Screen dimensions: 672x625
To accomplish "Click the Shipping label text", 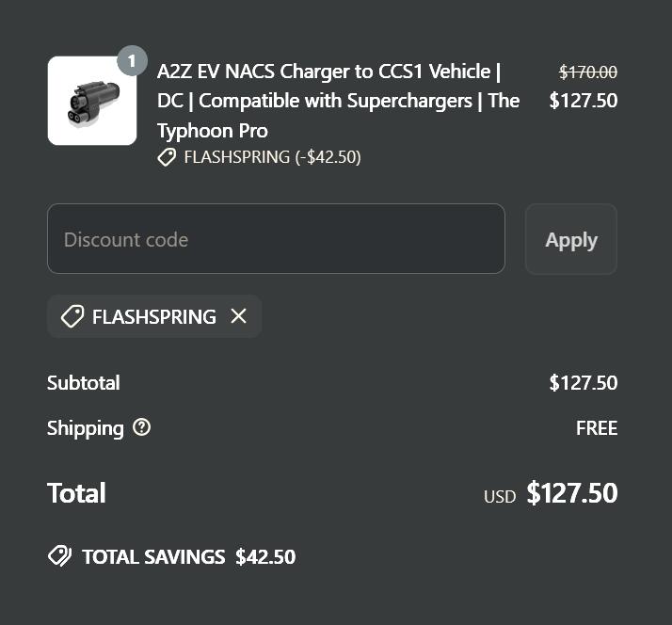I will point(86,428).
